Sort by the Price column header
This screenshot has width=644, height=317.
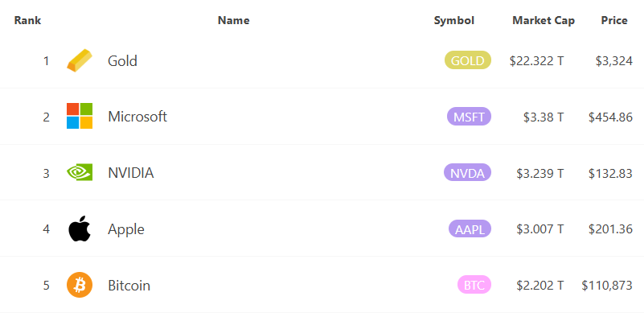[x=614, y=20]
